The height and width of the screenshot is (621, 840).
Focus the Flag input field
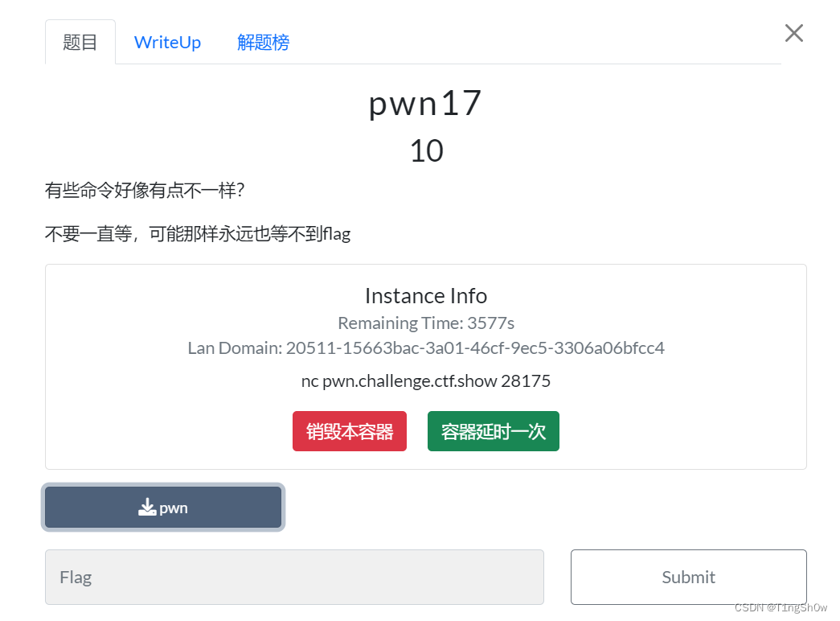(294, 577)
